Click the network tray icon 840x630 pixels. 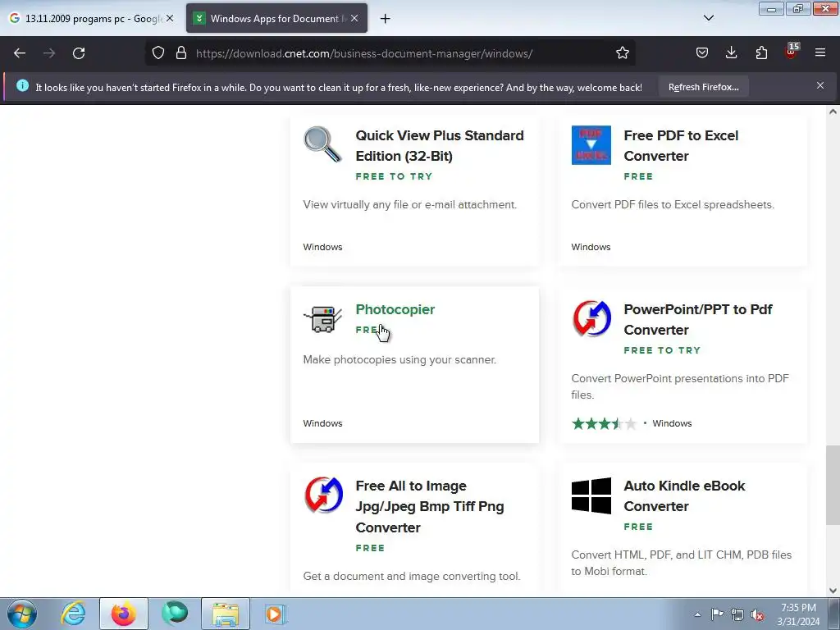[737, 614]
